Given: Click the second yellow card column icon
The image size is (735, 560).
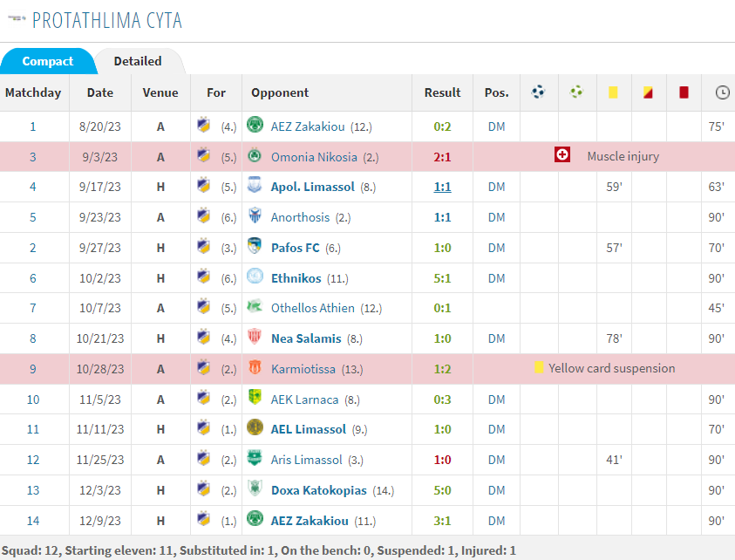Looking at the screenshot, I should pyautogui.click(x=648, y=92).
